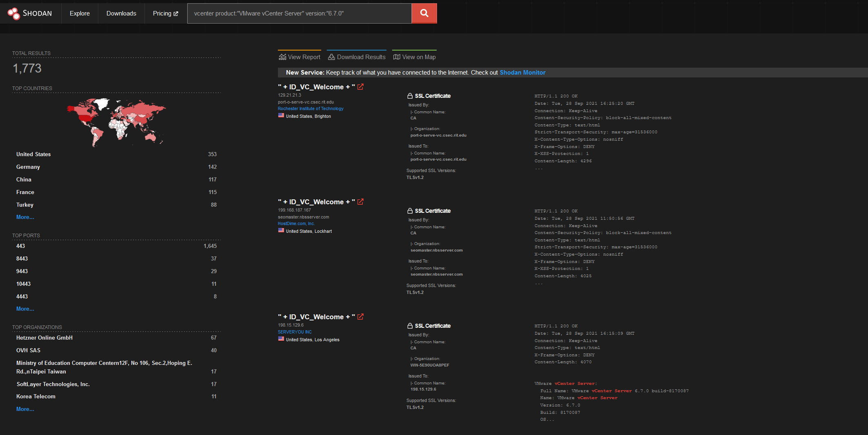Image resolution: width=868 pixels, height=435 pixels.
Task: Expand More under Top Ports
Action: [25, 309]
